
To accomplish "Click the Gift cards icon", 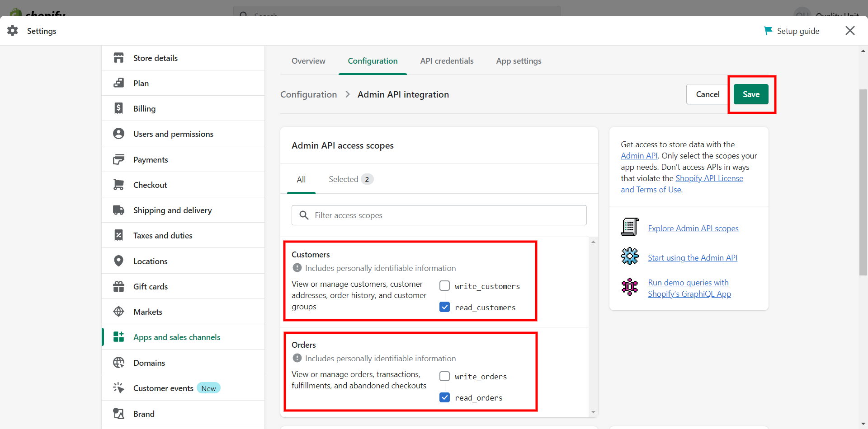I will 118,286.
